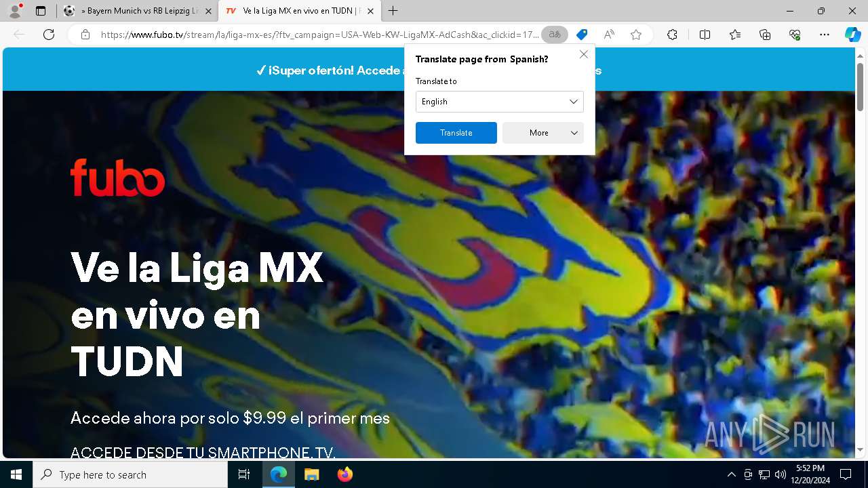Close the Ve la Liga MX tab
The image size is (868, 488).
pos(370,11)
